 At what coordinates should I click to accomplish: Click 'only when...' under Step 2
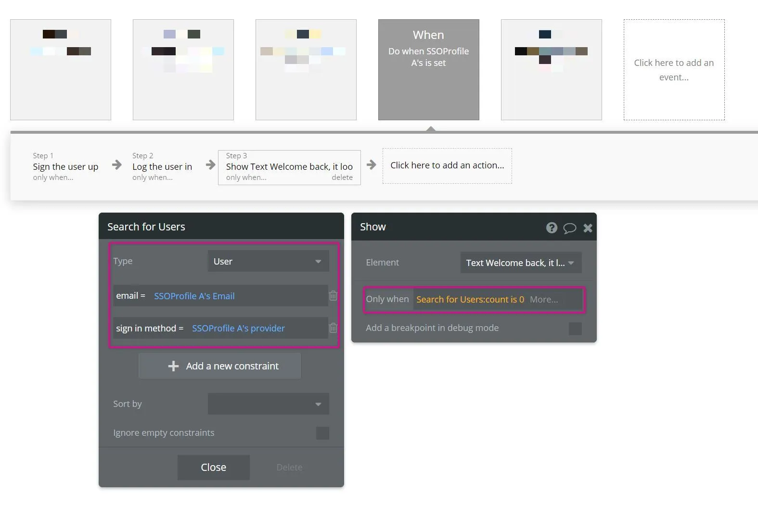coord(153,177)
